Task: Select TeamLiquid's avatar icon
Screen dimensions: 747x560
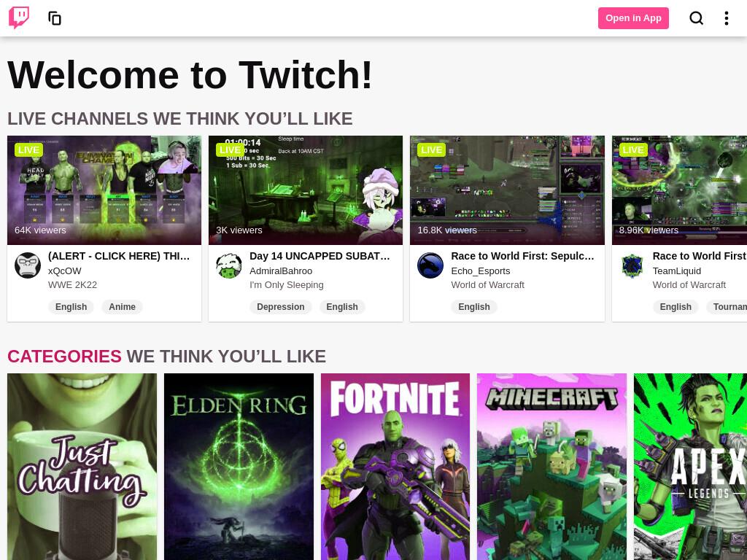Action: pyautogui.click(x=632, y=265)
